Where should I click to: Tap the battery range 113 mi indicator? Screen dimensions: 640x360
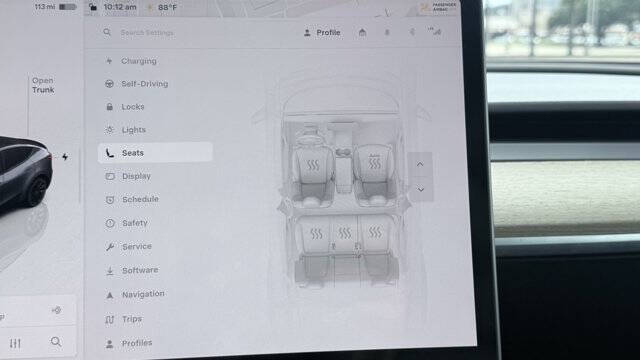[x=55, y=7]
